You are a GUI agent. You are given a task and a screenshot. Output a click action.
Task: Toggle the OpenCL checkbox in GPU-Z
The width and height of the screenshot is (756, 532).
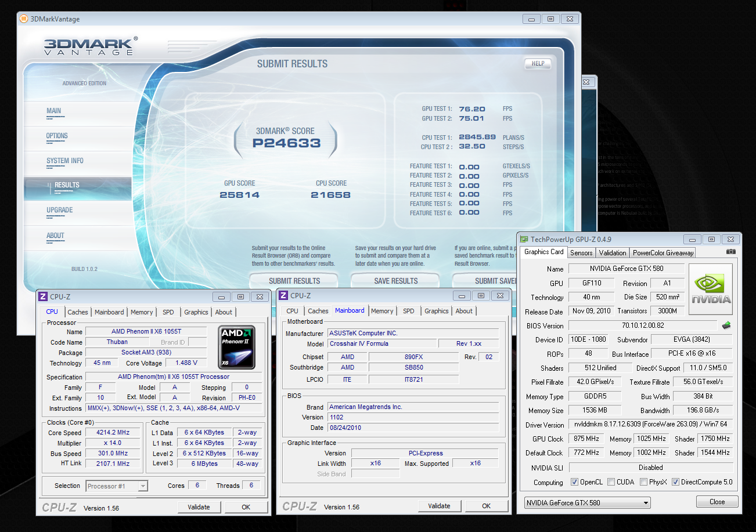pos(574,482)
